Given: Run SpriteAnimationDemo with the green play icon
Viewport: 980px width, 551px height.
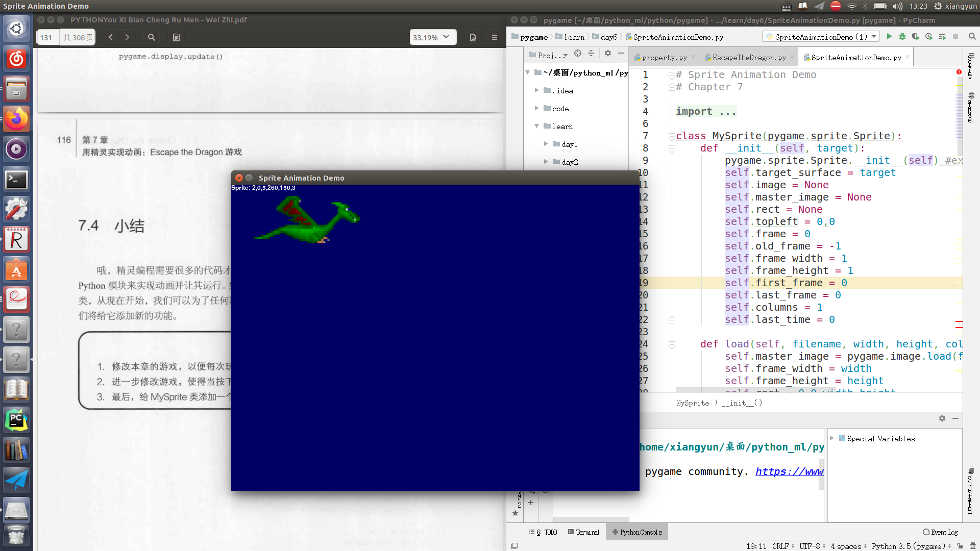Looking at the screenshot, I should click(x=889, y=37).
